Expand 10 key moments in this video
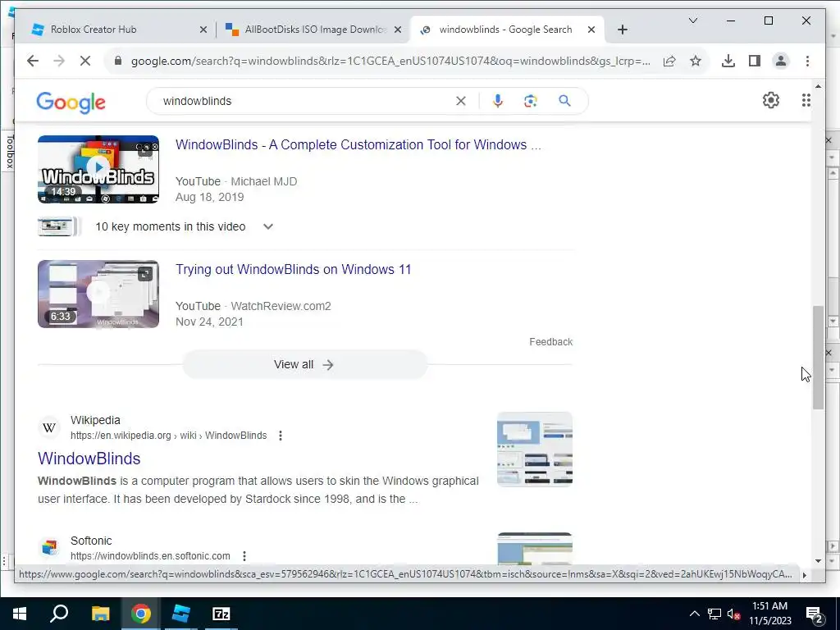The image size is (840, 630). [x=268, y=226]
